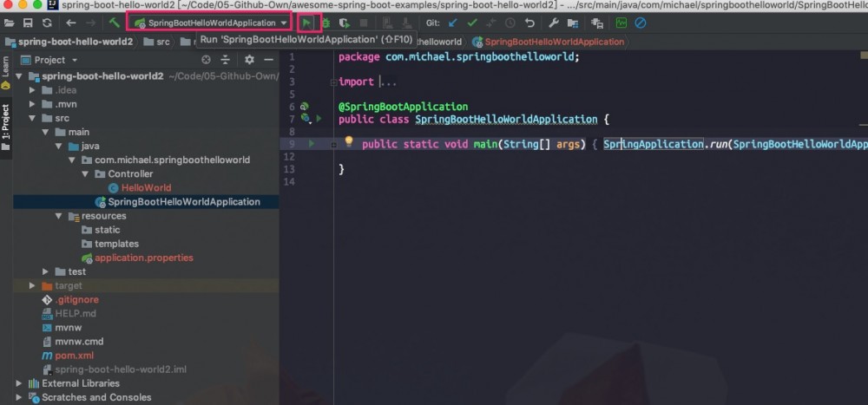Expand the .mvn folder

pos(32,104)
